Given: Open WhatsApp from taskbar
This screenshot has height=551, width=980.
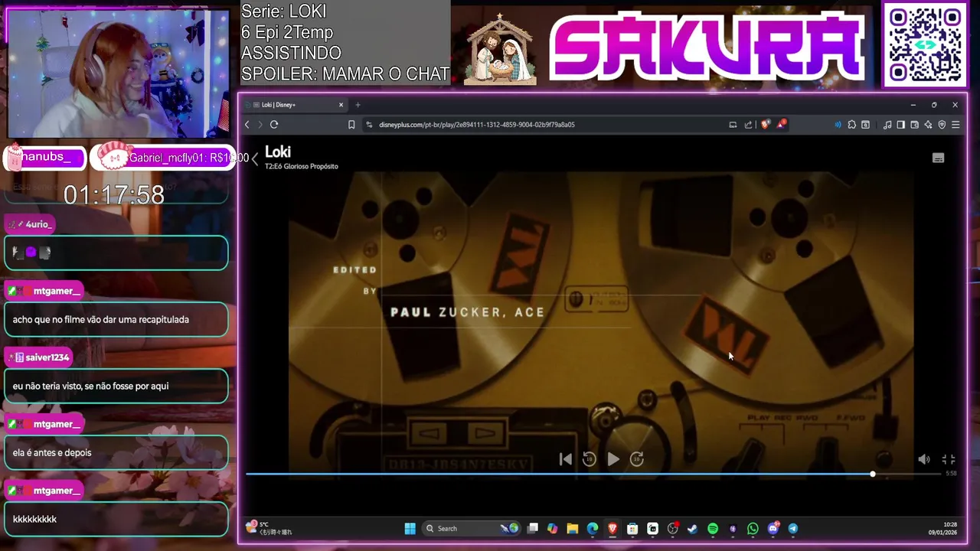Looking at the screenshot, I should point(753,529).
